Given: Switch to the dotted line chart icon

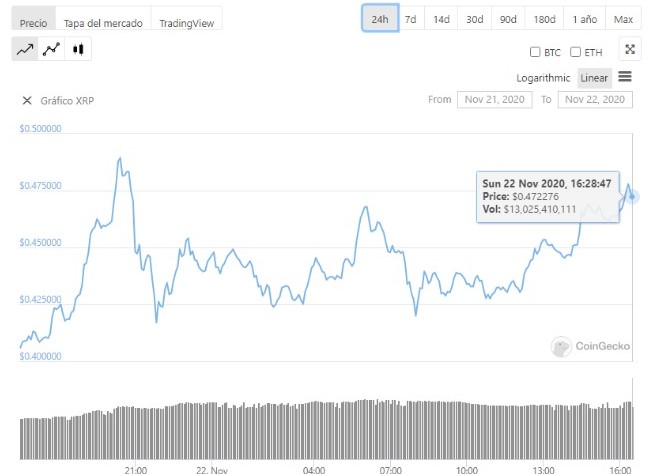Looking at the screenshot, I should (x=51, y=49).
